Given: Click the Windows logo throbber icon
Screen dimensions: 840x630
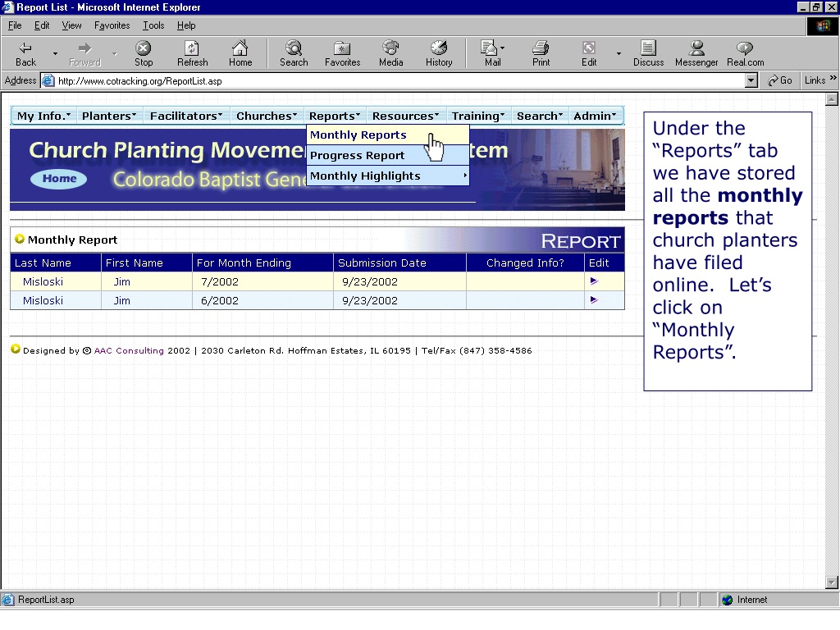Looking at the screenshot, I should click(x=823, y=26).
